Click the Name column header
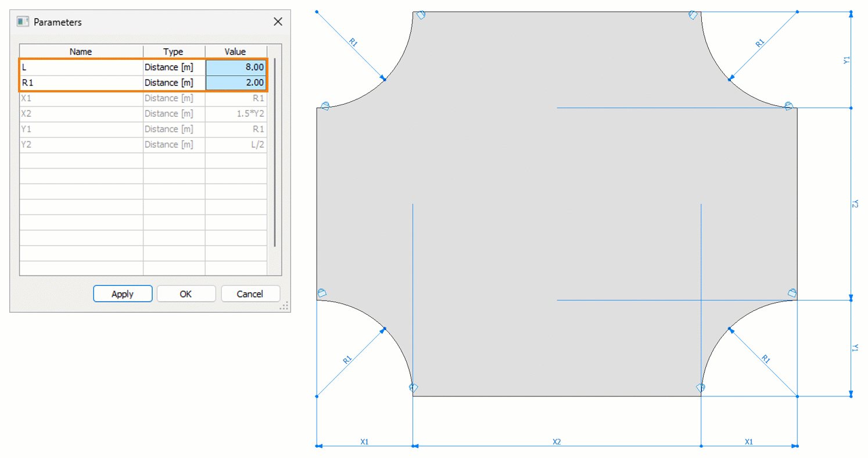 pyautogui.click(x=80, y=51)
